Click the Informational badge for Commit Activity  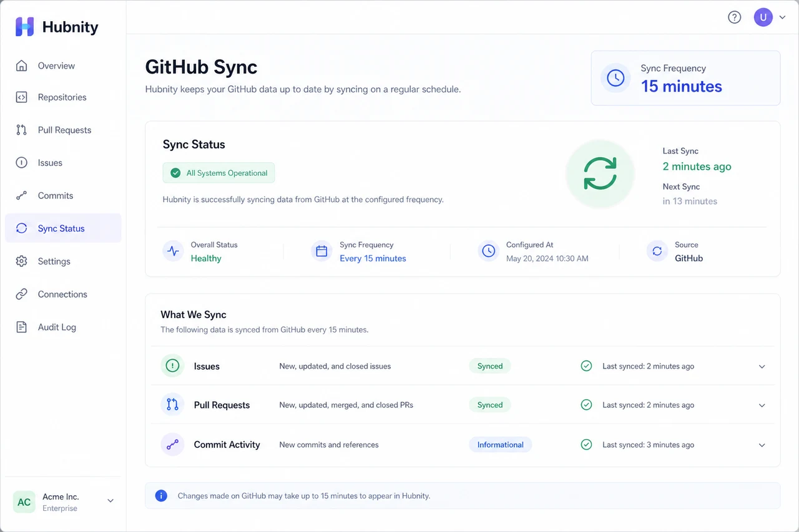pos(501,445)
